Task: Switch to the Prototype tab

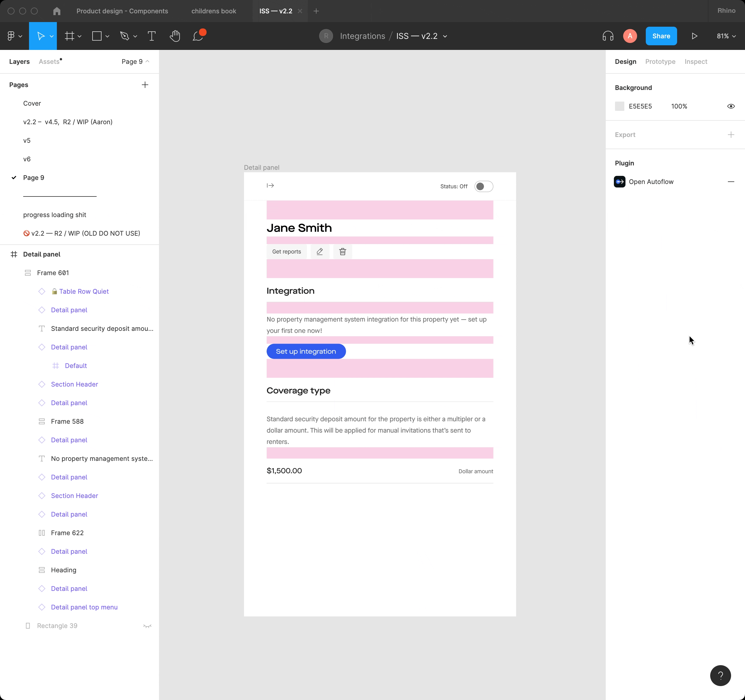Action: click(660, 62)
